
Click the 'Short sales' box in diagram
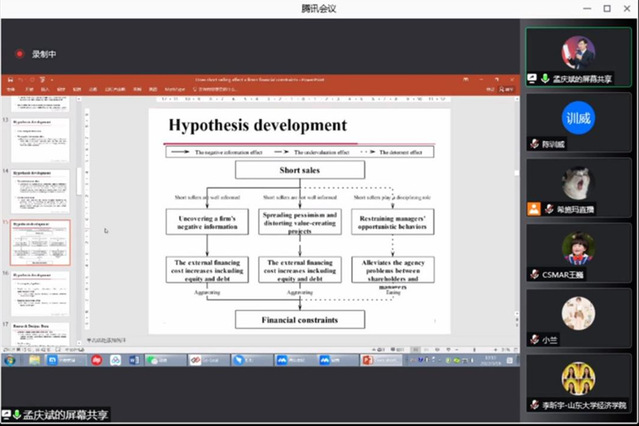[x=299, y=170]
